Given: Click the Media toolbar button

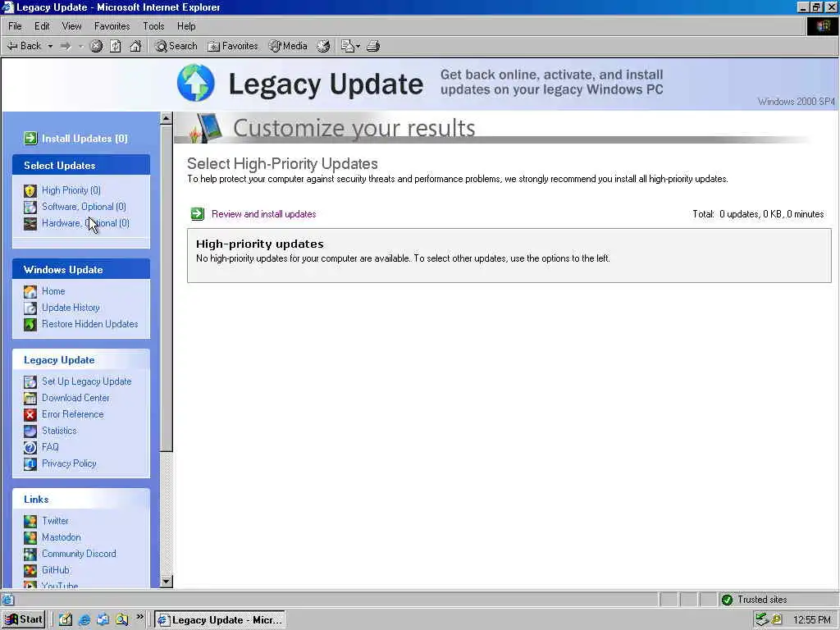Looking at the screenshot, I should (288, 46).
